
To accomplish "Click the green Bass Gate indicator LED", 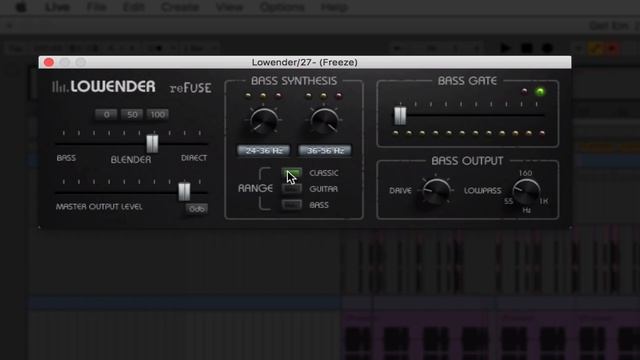I will (540, 91).
